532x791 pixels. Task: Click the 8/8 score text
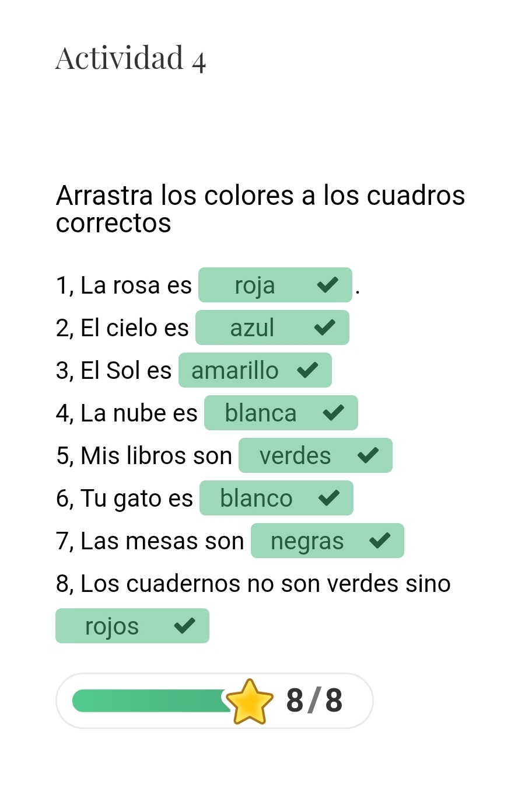point(314,701)
